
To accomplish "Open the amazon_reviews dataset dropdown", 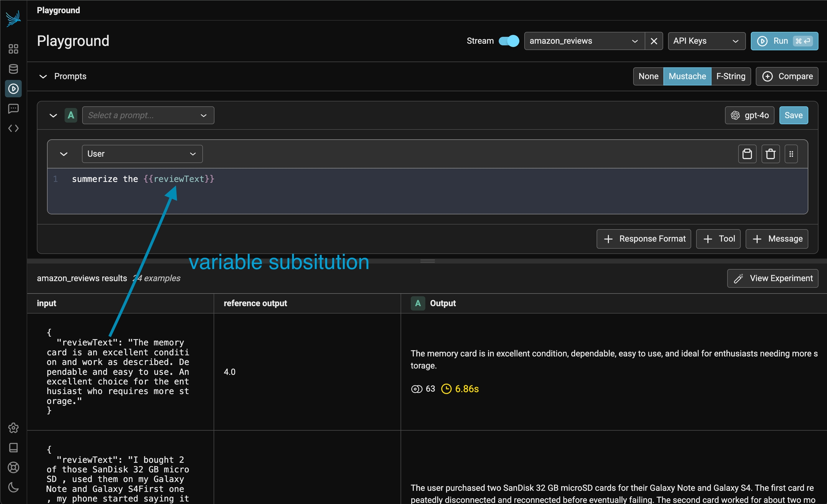I will pos(584,41).
